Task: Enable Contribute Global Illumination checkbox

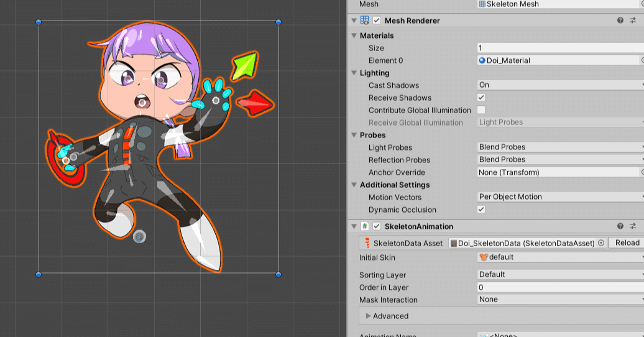Action: 481,109
